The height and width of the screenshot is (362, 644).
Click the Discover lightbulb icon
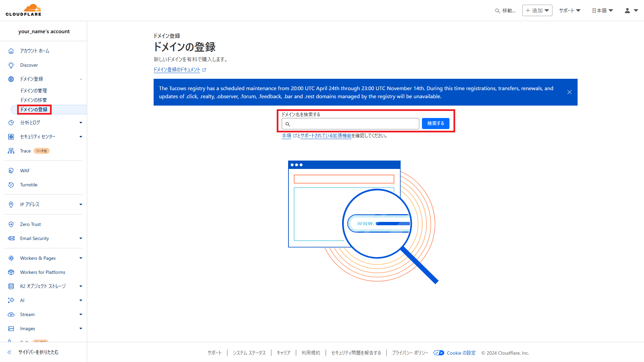point(11,65)
